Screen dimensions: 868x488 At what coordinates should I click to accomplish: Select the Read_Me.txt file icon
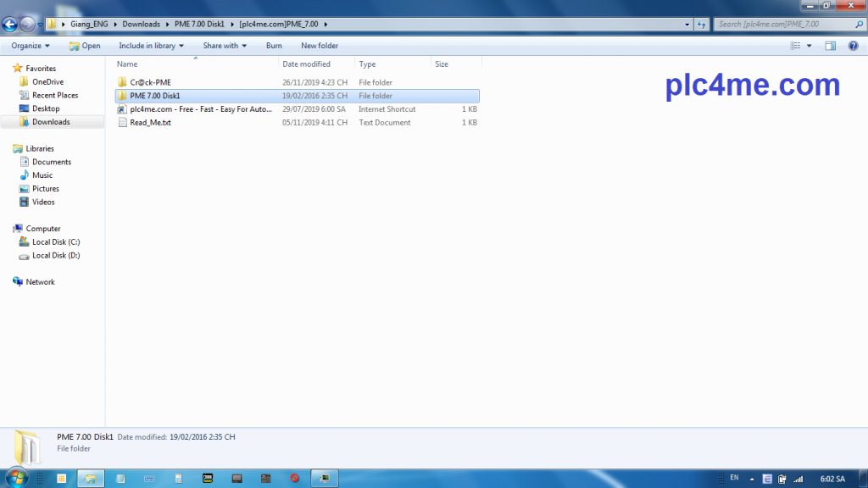(x=122, y=123)
